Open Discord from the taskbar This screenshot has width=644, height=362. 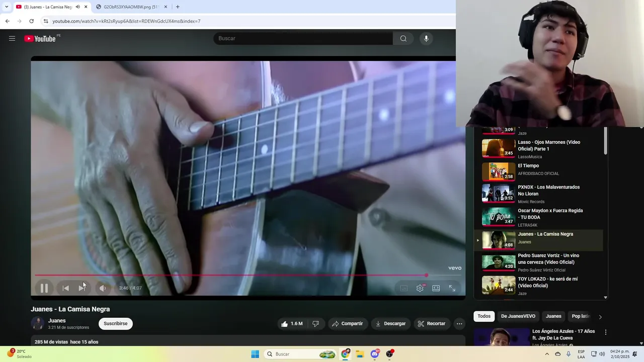375,354
